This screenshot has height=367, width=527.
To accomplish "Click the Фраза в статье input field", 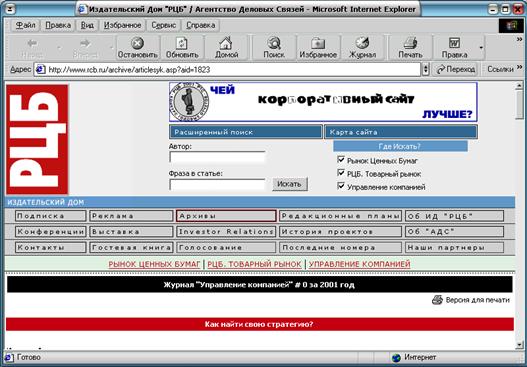I will 217,185.
